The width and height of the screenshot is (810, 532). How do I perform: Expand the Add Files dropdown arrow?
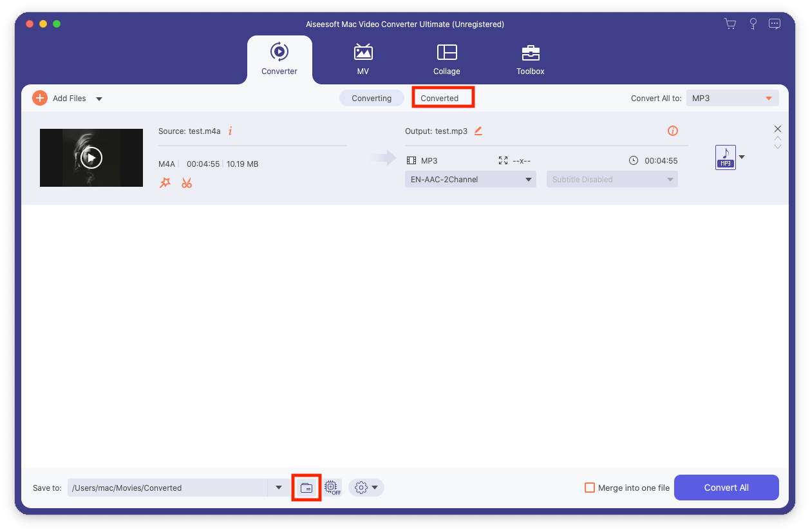pyautogui.click(x=99, y=98)
